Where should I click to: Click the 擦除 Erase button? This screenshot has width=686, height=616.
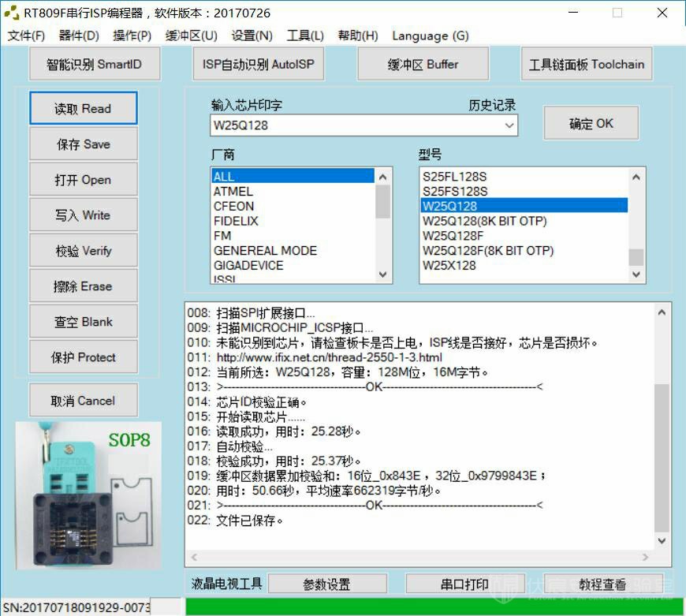pyautogui.click(x=83, y=286)
